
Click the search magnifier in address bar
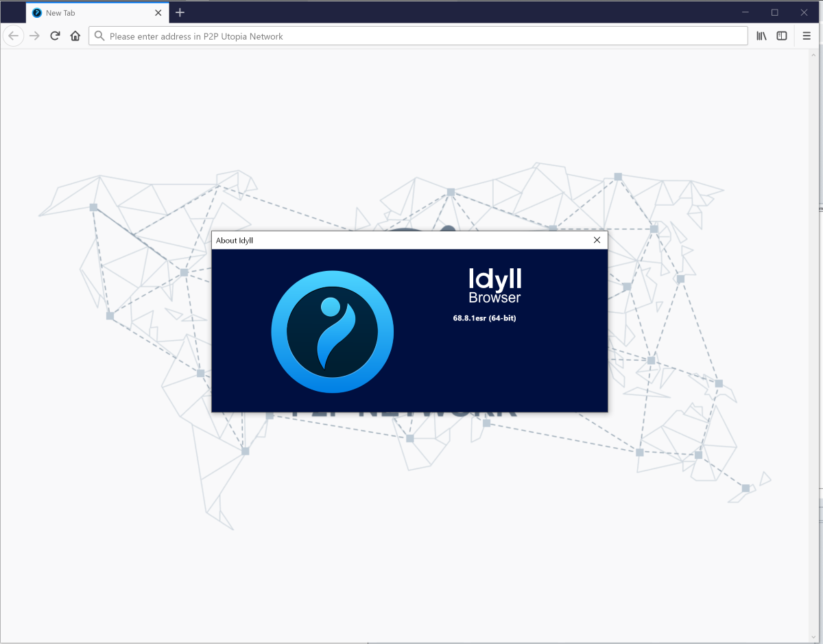point(100,36)
